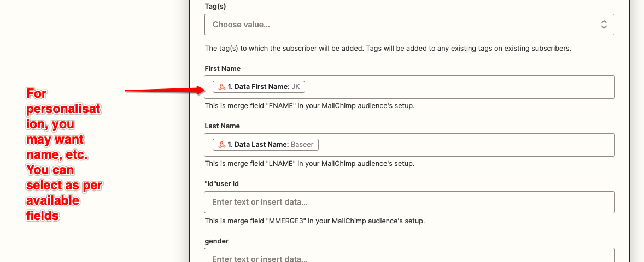The width and height of the screenshot is (644, 262).
Task: Select the "1. Data First Name: JK" pill
Action: point(260,87)
